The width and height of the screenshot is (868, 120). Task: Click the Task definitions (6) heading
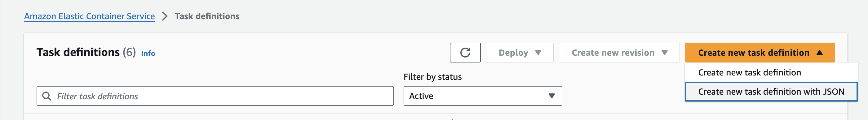coord(86,53)
